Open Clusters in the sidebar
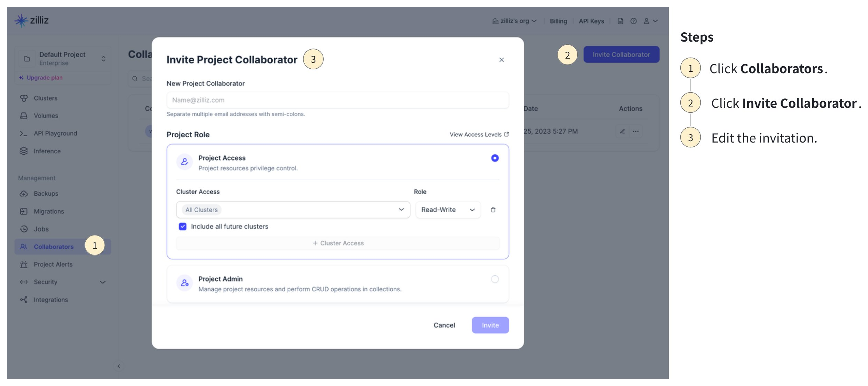Image resolution: width=868 pixels, height=386 pixels. click(x=45, y=98)
